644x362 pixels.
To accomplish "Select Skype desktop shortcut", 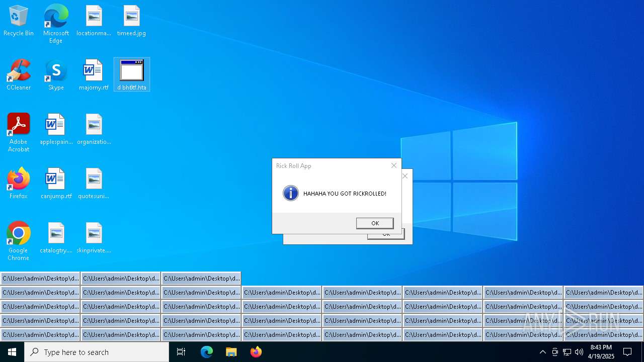I will 56,75.
